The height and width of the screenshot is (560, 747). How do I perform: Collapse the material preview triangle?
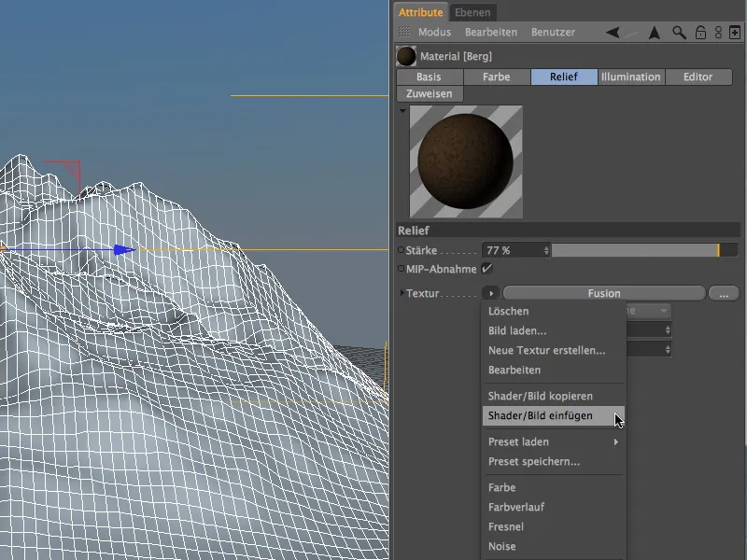pyautogui.click(x=402, y=111)
